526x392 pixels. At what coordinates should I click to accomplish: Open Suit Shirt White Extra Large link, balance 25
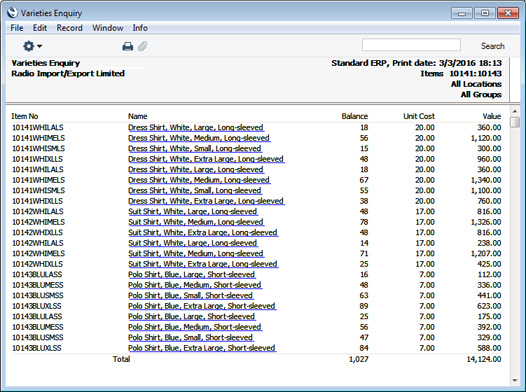pos(203,264)
